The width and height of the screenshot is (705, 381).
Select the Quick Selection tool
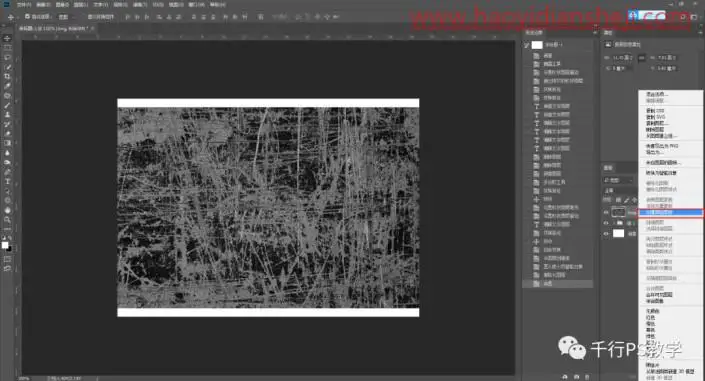(7, 67)
